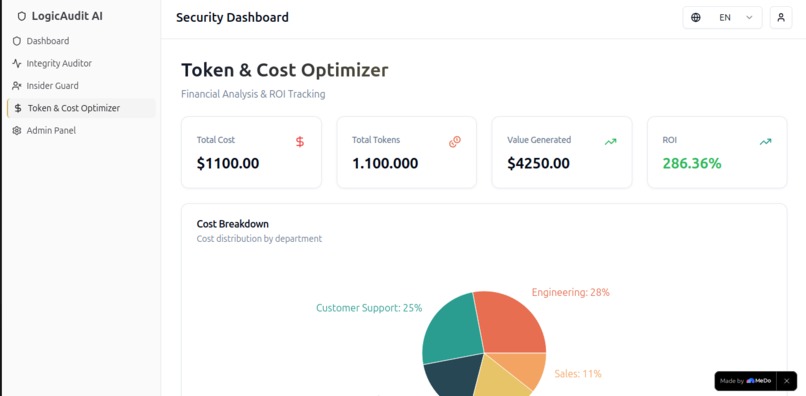
Task: Click the MeDo logo in the badge
Action: pyautogui.click(x=759, y=381)
